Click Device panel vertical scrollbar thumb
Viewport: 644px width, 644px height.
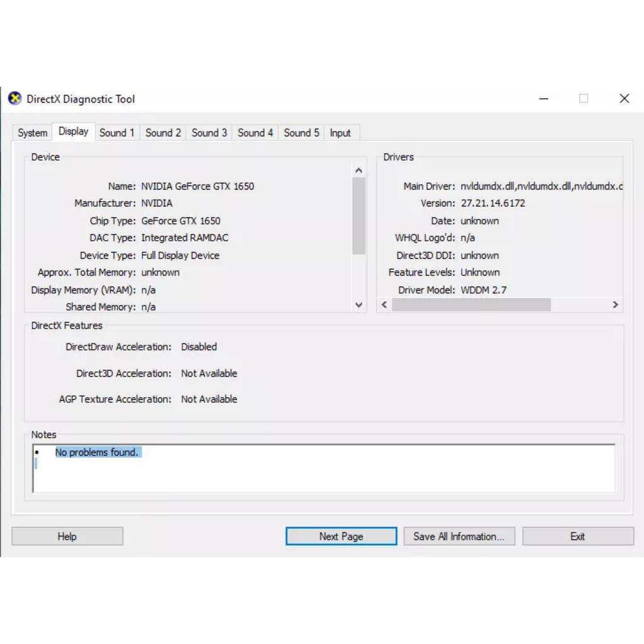click(x=358, y=216)
